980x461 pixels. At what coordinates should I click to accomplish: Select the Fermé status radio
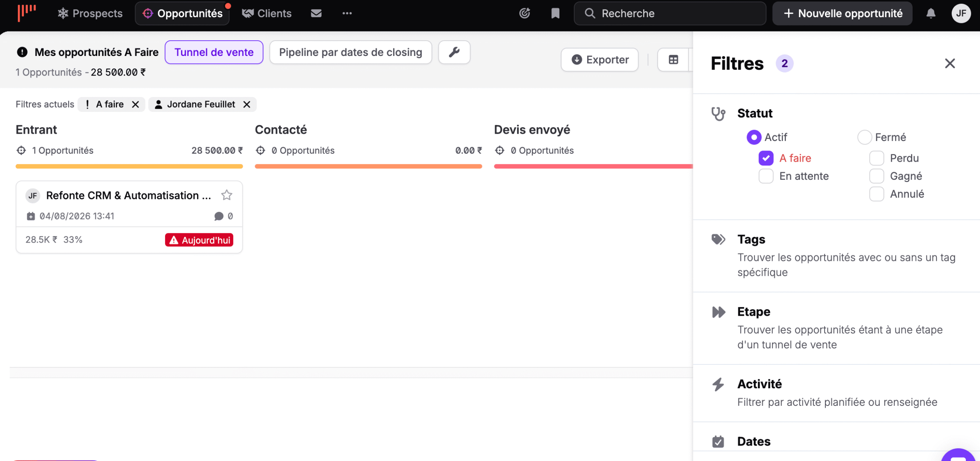pyautogui.click(x=864, y=137)
